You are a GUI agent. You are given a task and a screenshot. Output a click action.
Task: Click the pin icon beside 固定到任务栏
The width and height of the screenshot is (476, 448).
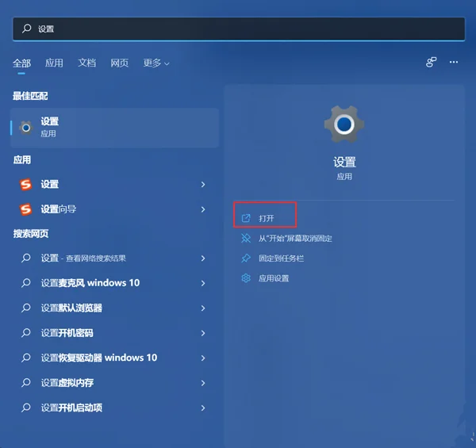[x=246, y=258]
